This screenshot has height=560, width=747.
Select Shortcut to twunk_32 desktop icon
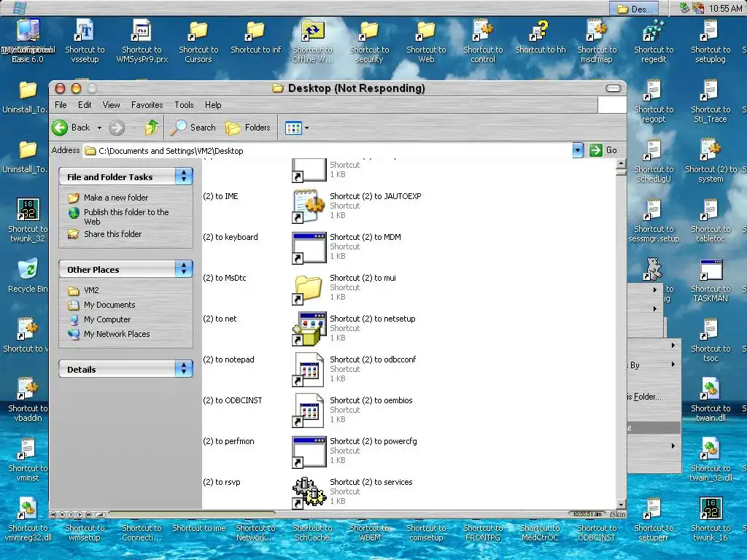pyautogui.click(x=28, y=221)
